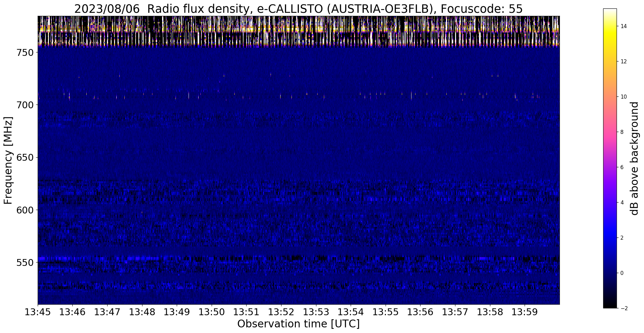Click the 'Frequency [MHz]' y-axis label

pos(8,160)
